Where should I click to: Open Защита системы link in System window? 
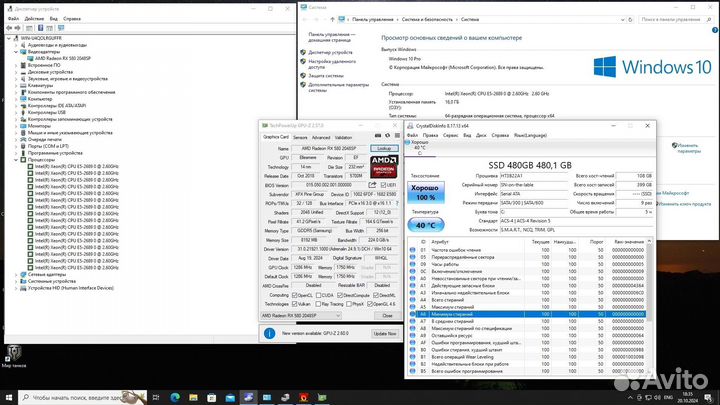326,76
